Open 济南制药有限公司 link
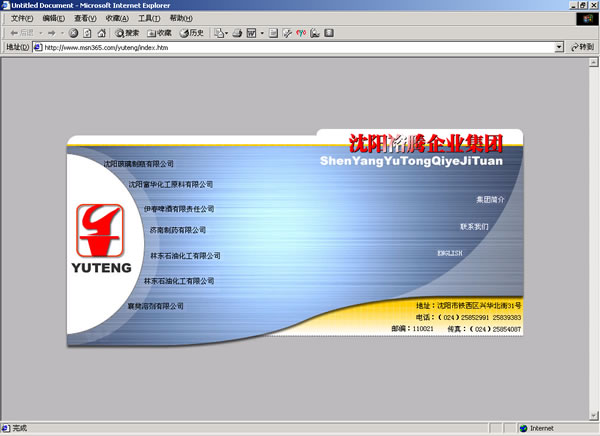This screenshot has height=436, width=600. pyautogui.click(x=178, y=230)
